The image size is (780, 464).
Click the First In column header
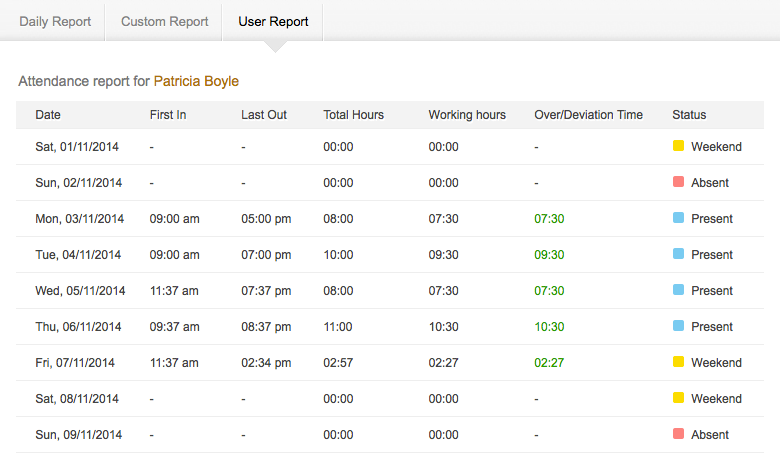[x=168, y=115]
